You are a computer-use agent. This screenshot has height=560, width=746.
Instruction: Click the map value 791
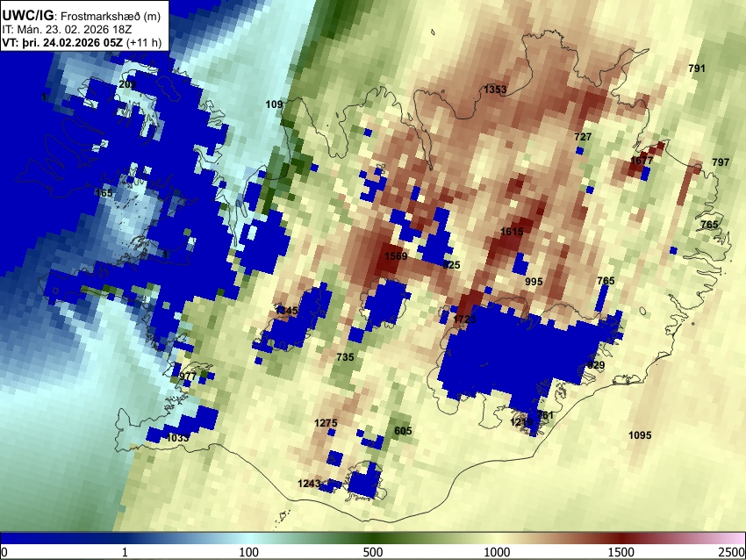coord(697,68)
